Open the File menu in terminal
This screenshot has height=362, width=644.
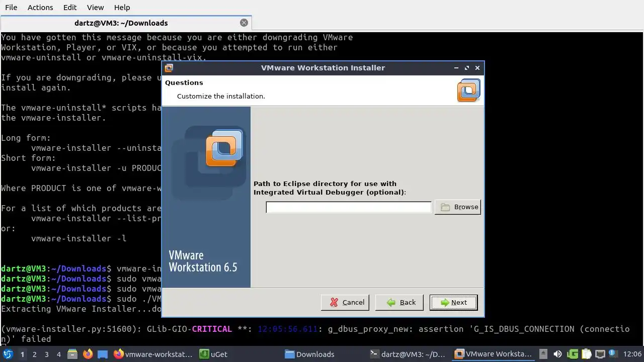[11, 8]
